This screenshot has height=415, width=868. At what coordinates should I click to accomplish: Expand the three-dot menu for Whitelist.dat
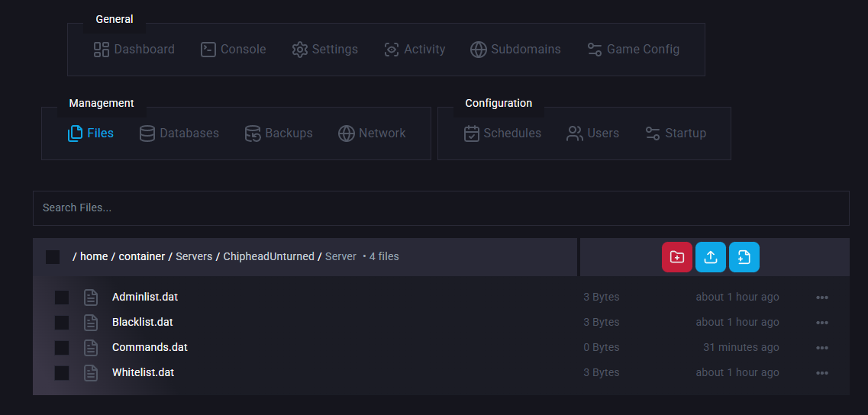pos(822,373)
